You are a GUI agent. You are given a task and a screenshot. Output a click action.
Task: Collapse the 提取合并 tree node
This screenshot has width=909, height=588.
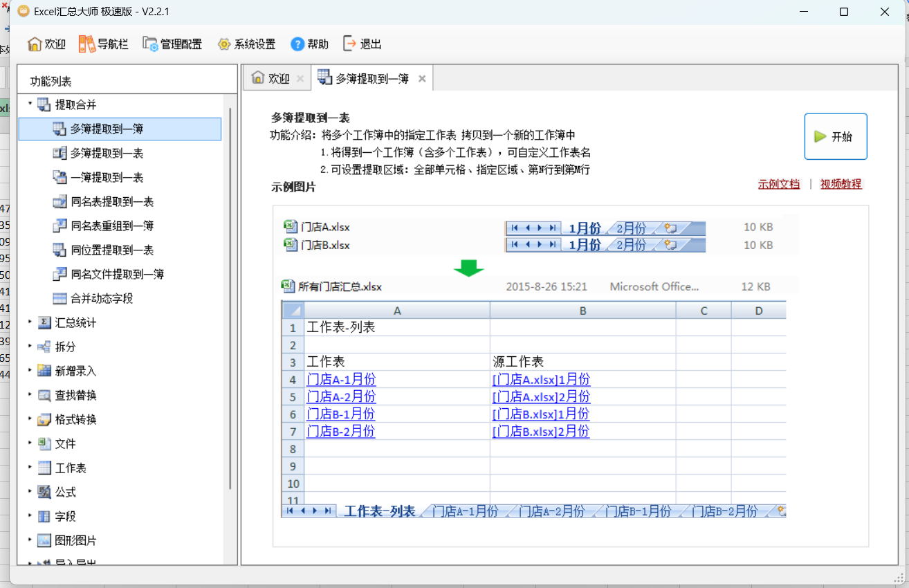tap(30, 104)
